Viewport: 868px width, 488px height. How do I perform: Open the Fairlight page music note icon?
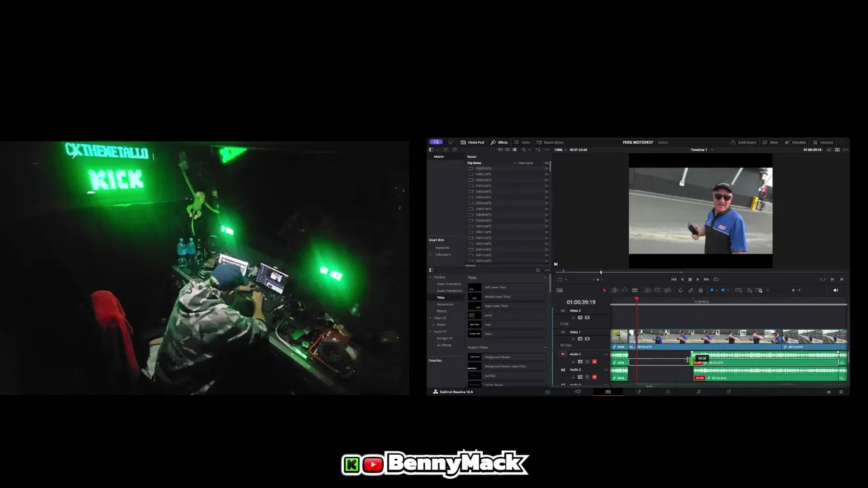[698, 392]
